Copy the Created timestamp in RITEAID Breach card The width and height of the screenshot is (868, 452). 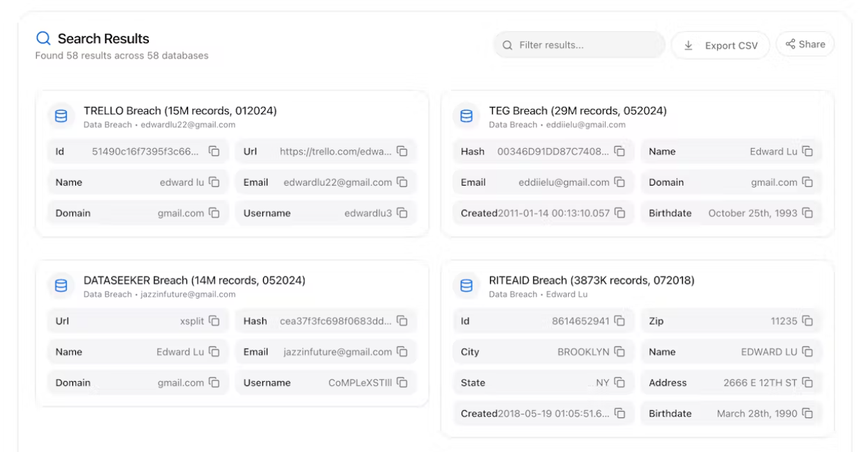(x=620, y=413)
